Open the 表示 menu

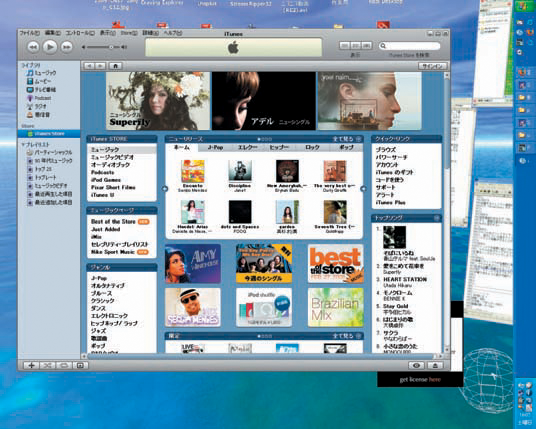click(x=107, y=33)
